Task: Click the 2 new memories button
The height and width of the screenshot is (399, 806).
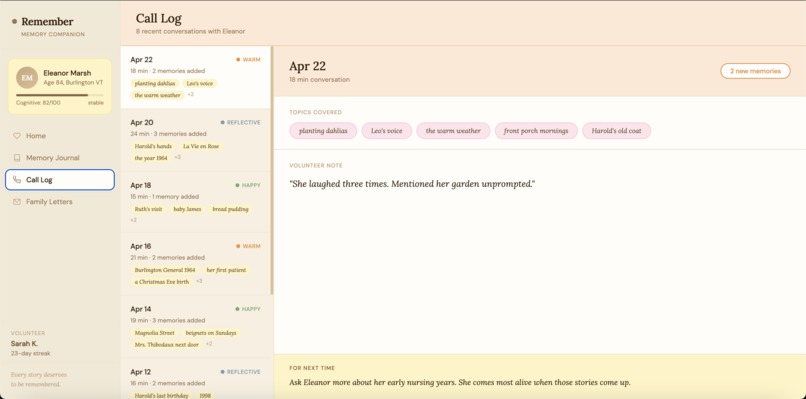Action: point(755,71)
